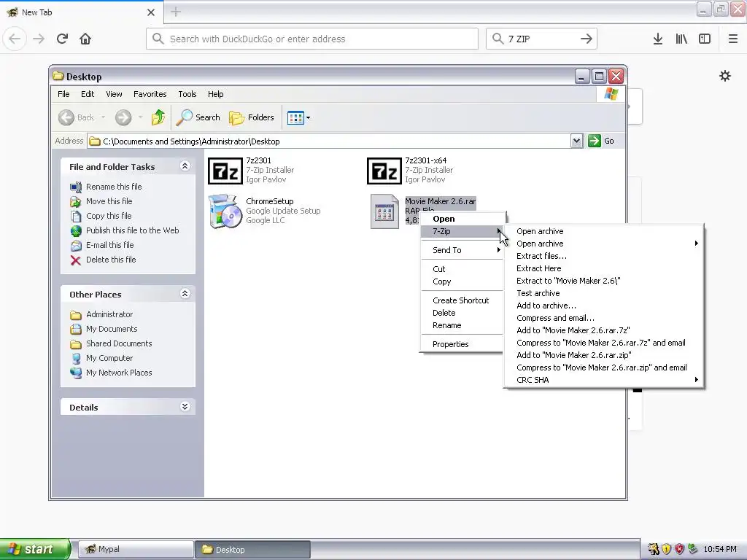This screenshot has height=560, width=747.
Task: Open the Back button history dropdown
Action: click(103, 117)
